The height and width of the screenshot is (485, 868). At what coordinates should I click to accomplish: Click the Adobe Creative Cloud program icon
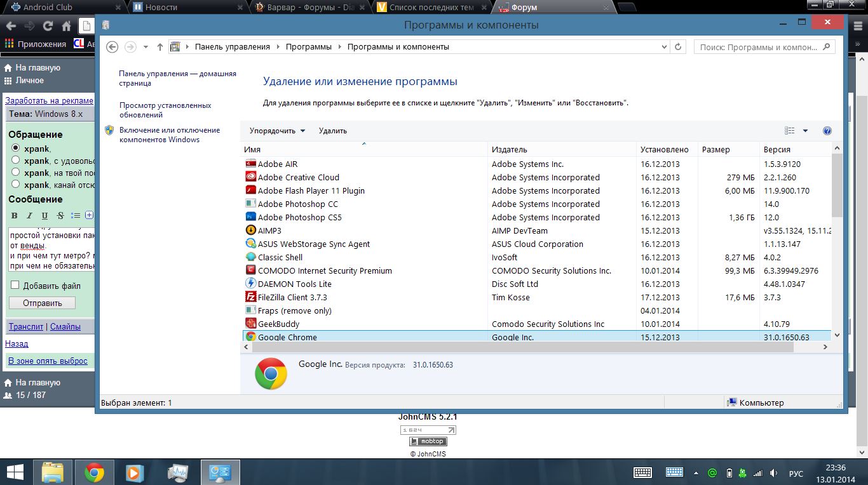250,177
